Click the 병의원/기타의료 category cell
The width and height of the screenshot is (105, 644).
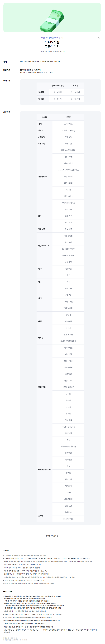tap(44, 469)
